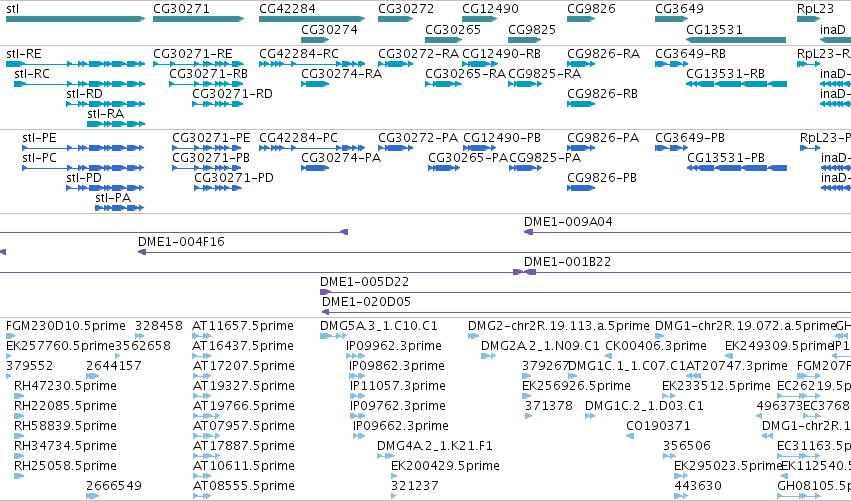The image size is (851, 501).
Task: Select the CG13531-RB transcript
Action: pos(736,84)
